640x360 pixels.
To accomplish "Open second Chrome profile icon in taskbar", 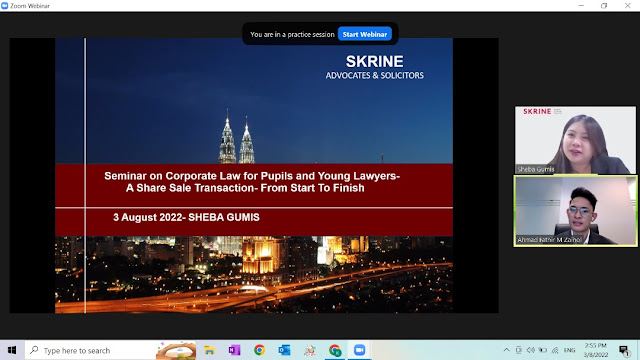I will pyautogui.click(x=335, y=350).
